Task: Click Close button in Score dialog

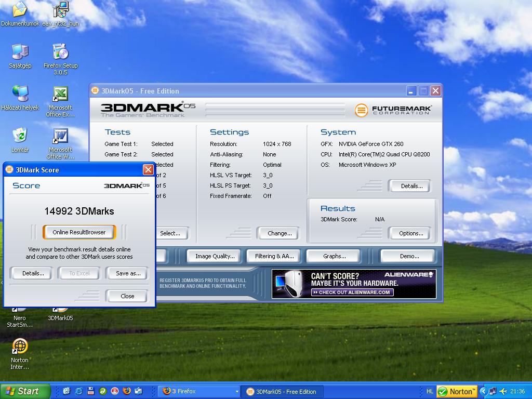Action: point(127,296)
